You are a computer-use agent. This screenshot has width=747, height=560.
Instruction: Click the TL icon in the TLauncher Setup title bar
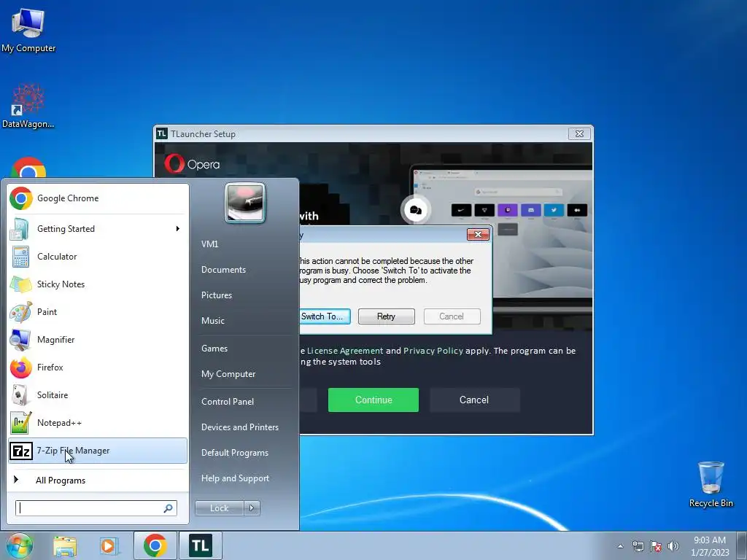162,134
